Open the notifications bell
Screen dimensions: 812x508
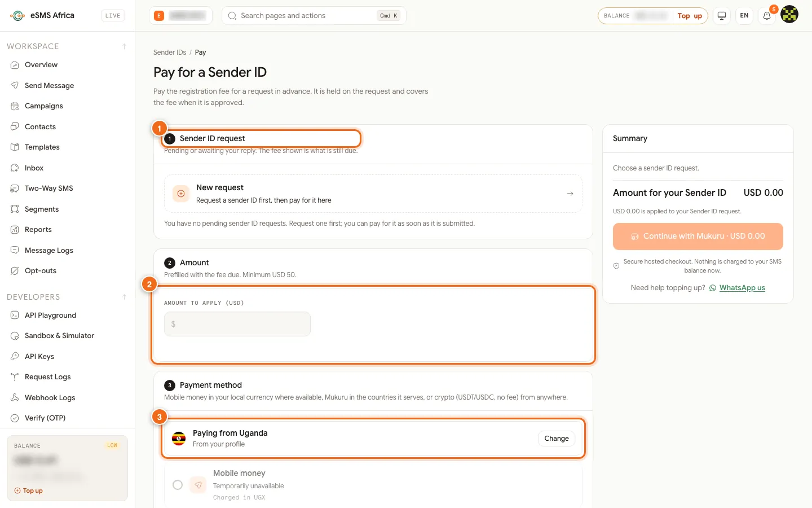point(767,16)
